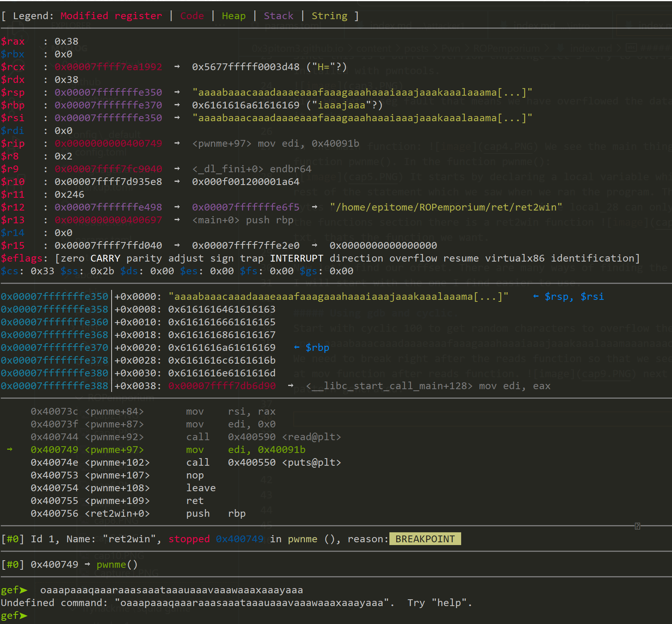Click the '← $rsp, $rsi' stack marker

[568, 297]
